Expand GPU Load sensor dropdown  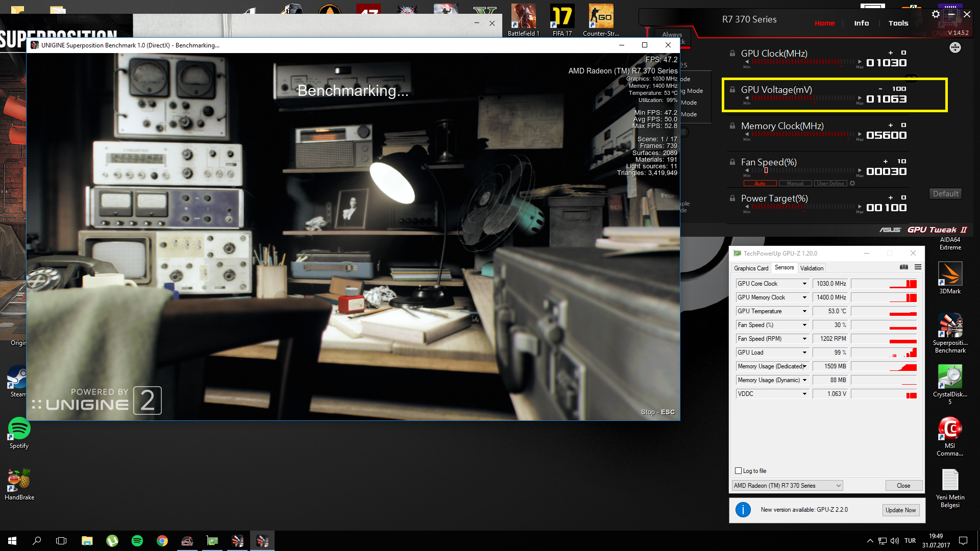click(x=804, y=353)
